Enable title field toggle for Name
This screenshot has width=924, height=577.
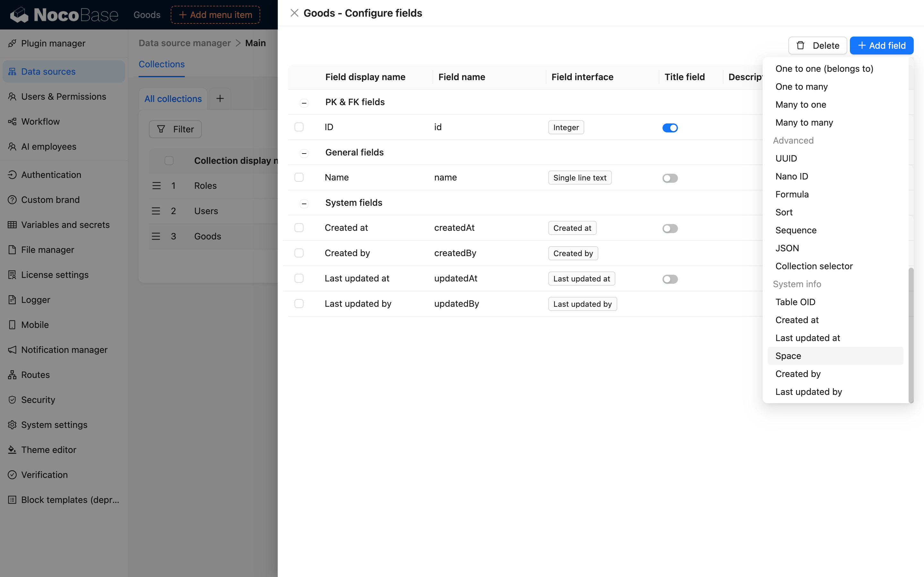(x=670, y=178)
